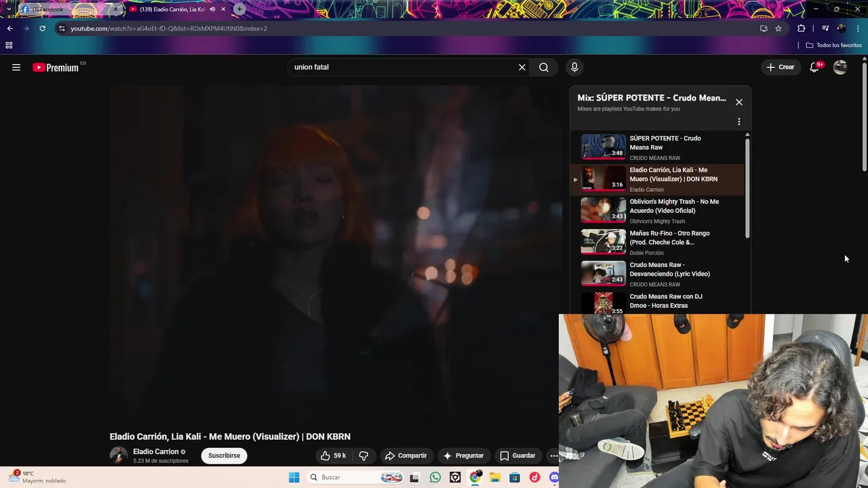
Task: Open Mix playlist three-dot options
Action: pos(739,122)
